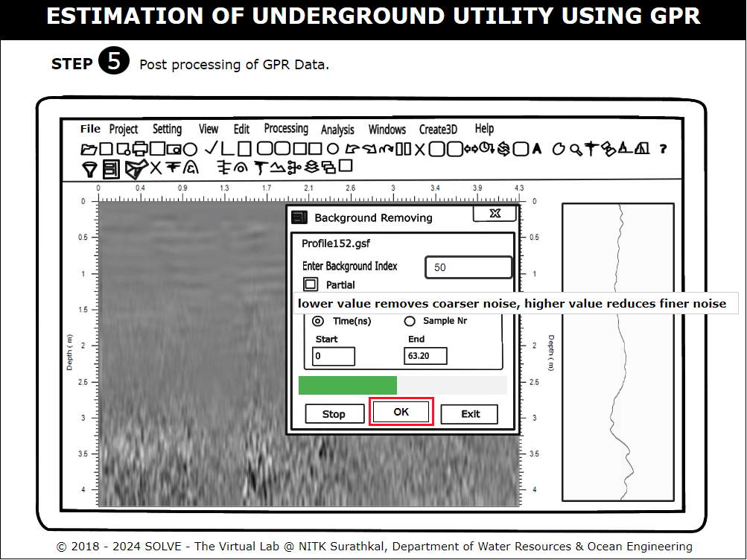Enable the Partial checkbox
Image resolution: width=747 pixels, height=560 pixels.
point(311,284)
